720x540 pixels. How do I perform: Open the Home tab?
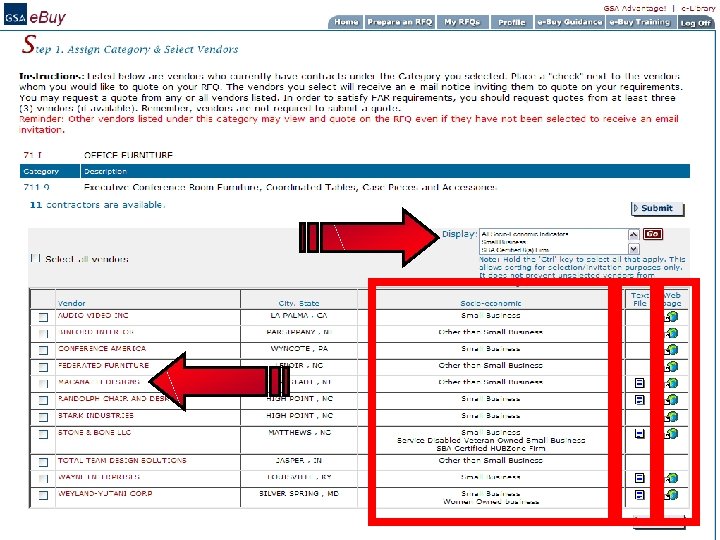pyautogui.click(x=346, y=22)
